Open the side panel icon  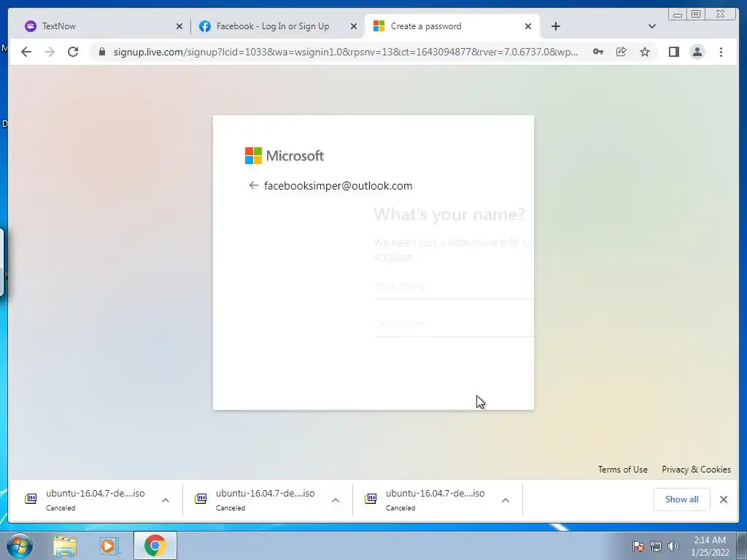pyautogui.click(x=673, y=52)
